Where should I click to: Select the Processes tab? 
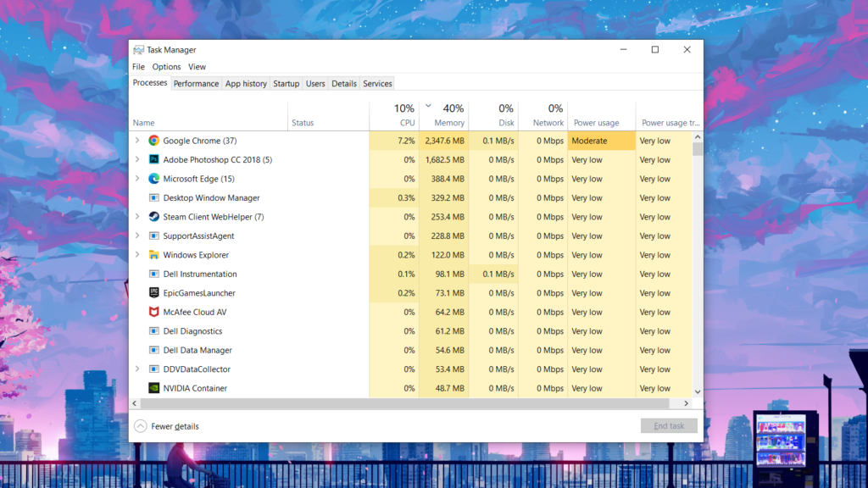150,83
